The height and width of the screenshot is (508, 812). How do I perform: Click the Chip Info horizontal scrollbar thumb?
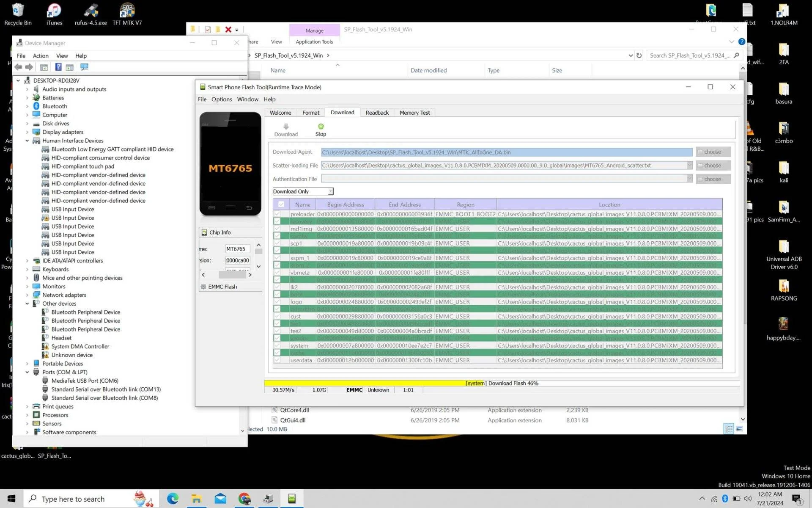(x=232, y=275)
